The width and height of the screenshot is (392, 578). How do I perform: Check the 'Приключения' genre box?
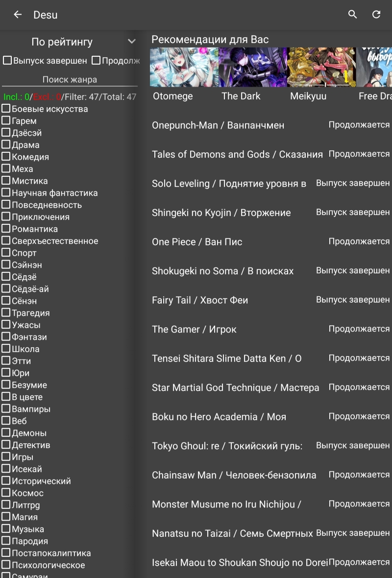pyautogui.click(x=6, y=217)
